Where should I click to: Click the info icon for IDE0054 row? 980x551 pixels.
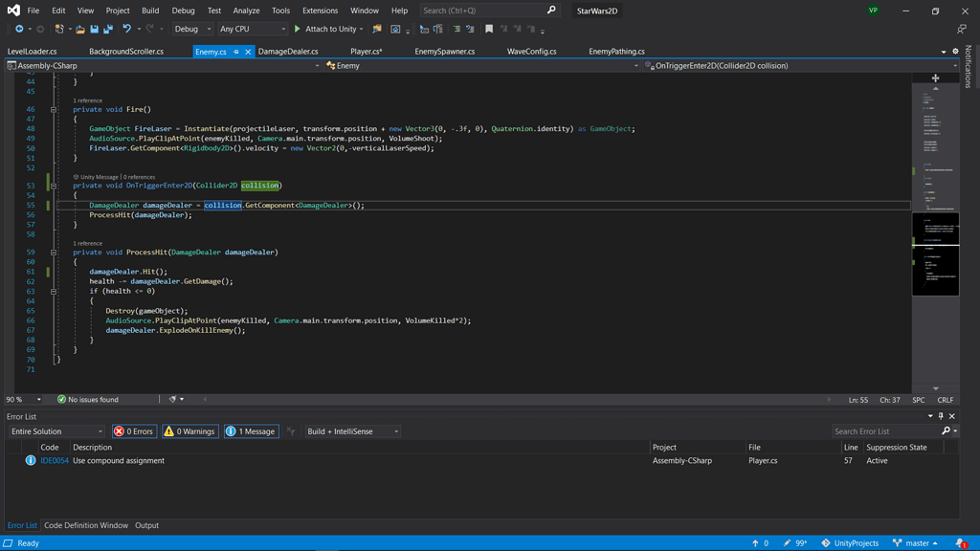click(30, 460)
